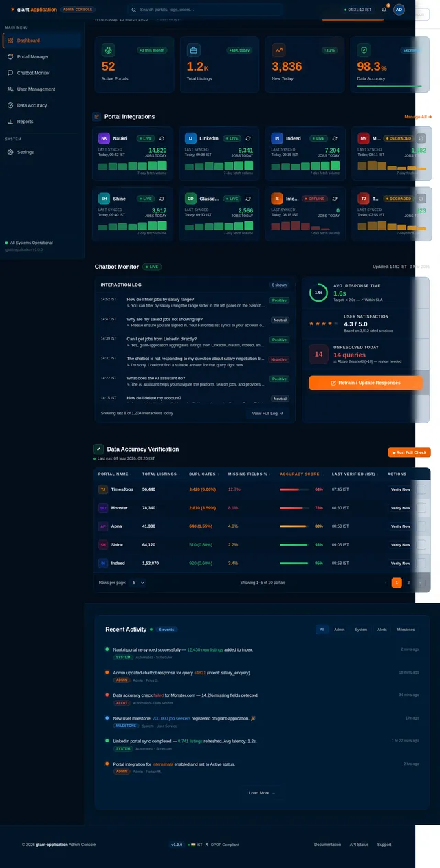The image size is (440, 868).
Task: Open the Rows per page dropdown
Action: point(138,582)
